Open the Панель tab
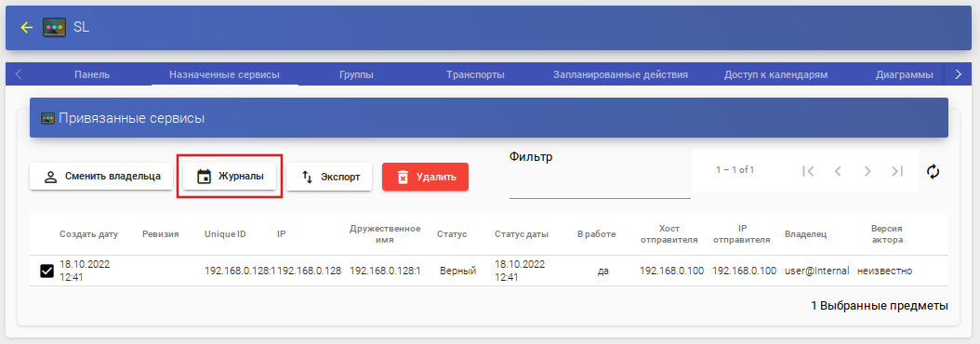Viewport: 980px width, 344px height. click(x=92, y=75)
